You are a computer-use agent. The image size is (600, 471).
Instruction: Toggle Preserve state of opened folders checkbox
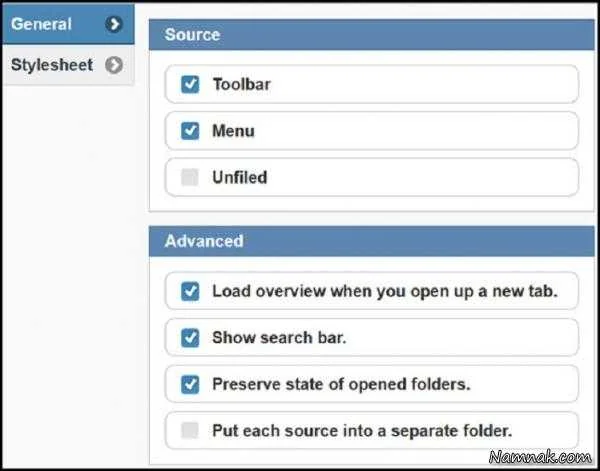(x=190, y=385)
